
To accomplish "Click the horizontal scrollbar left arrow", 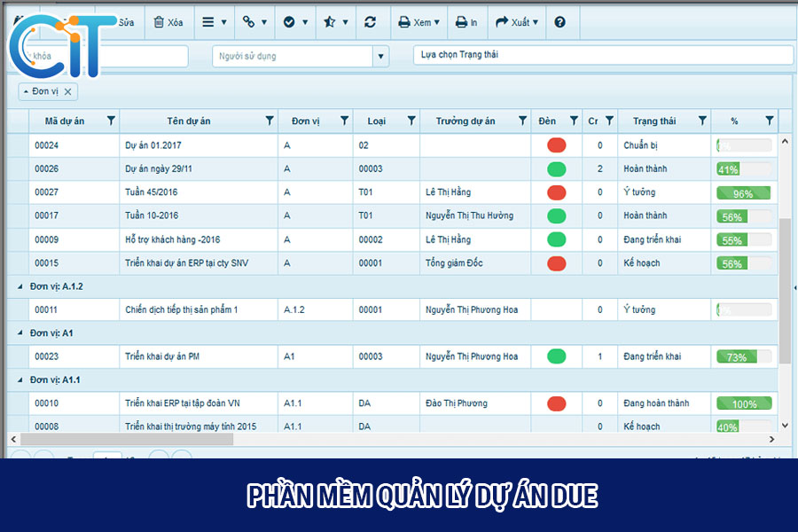I will coord(13,440).
